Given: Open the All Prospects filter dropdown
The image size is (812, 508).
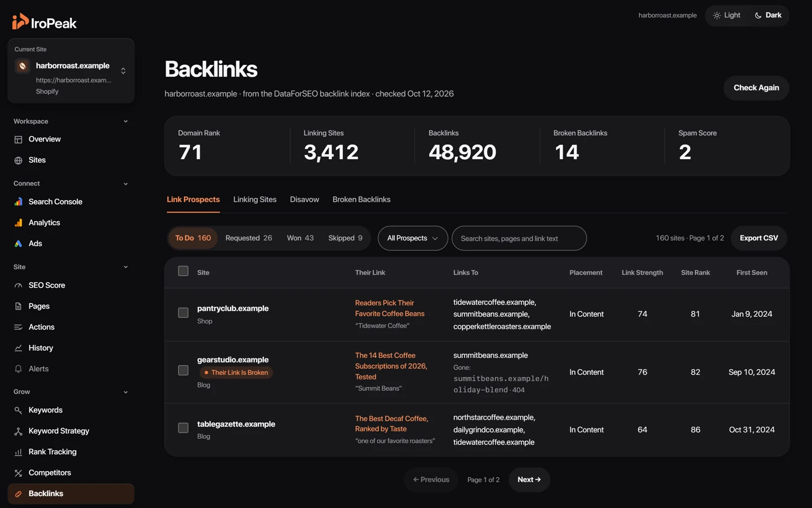Looking at the screenshot, I should (x=413, y=238).
